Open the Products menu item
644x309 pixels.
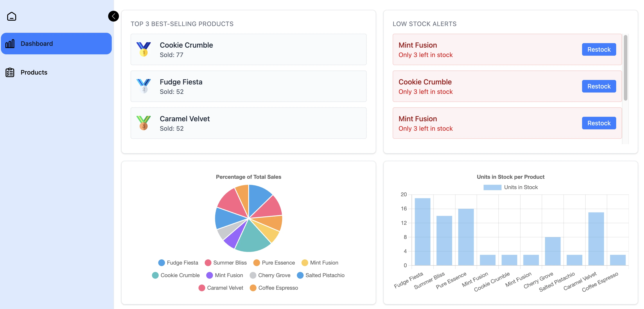(x=34, y=72)
